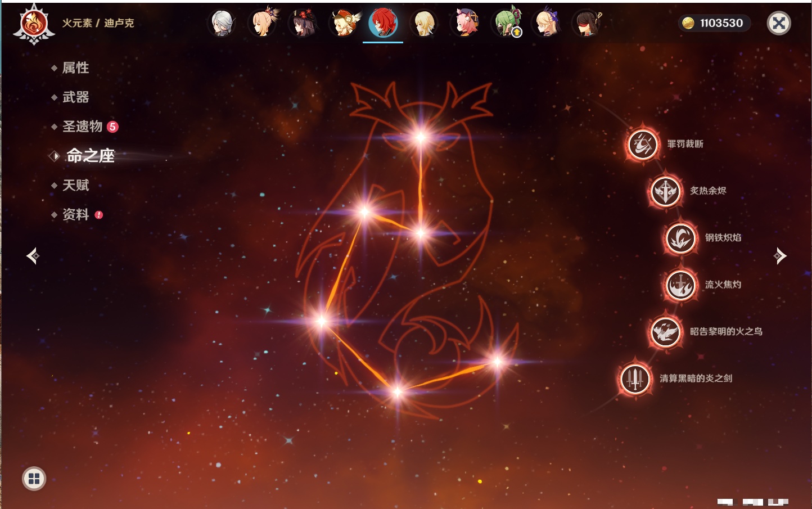Open the 流火焦灼 constellation icon

pyautogui.click(x=680, y=285)
